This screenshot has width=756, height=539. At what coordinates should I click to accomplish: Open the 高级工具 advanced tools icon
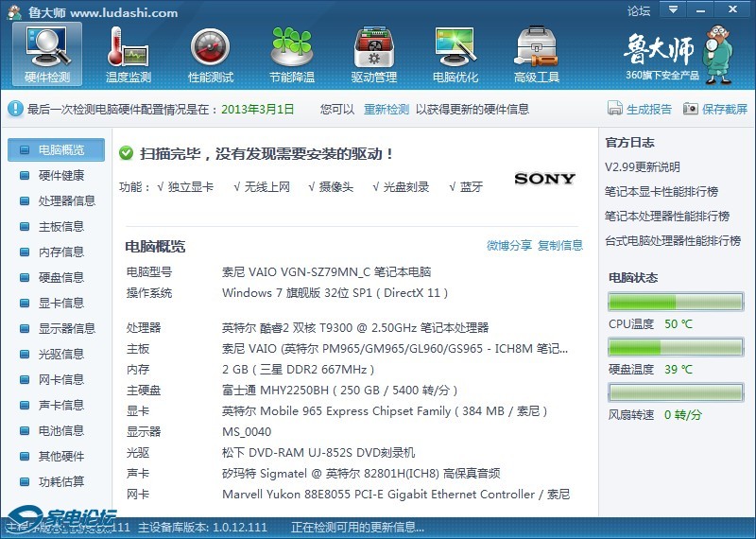(x=537, y=54)
